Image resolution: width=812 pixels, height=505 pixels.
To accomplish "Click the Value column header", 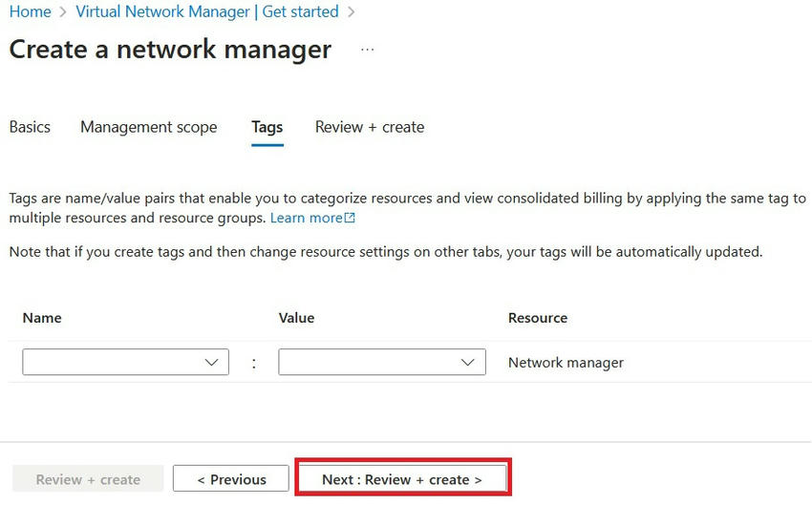I will pyautogui.click(x=296, y=318).
